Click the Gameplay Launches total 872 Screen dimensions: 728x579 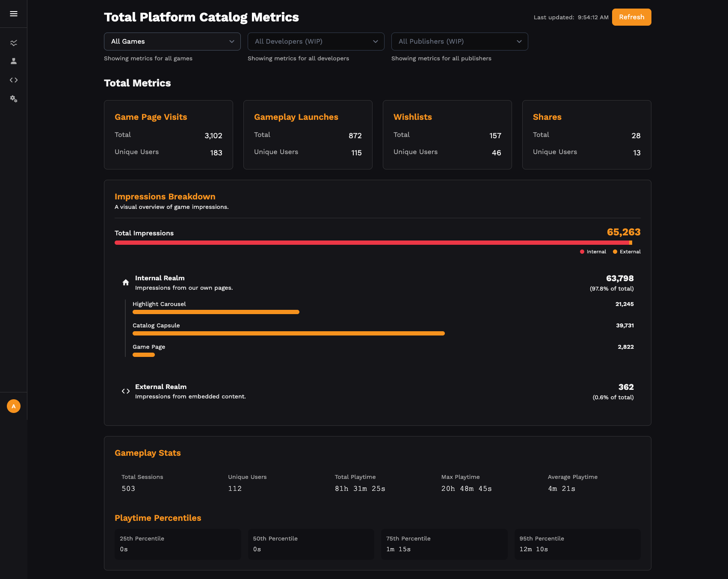coord(355,136)
